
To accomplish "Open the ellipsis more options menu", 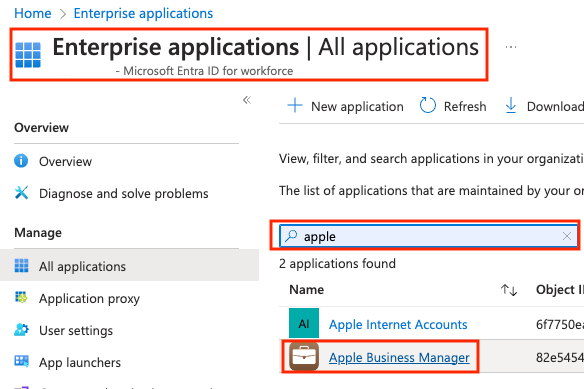I will coord(511,47).
